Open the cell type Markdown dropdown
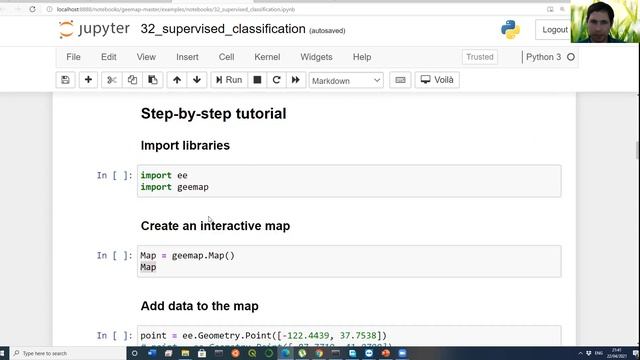Viewport: 640px width, 360px height. pos(346,81)
